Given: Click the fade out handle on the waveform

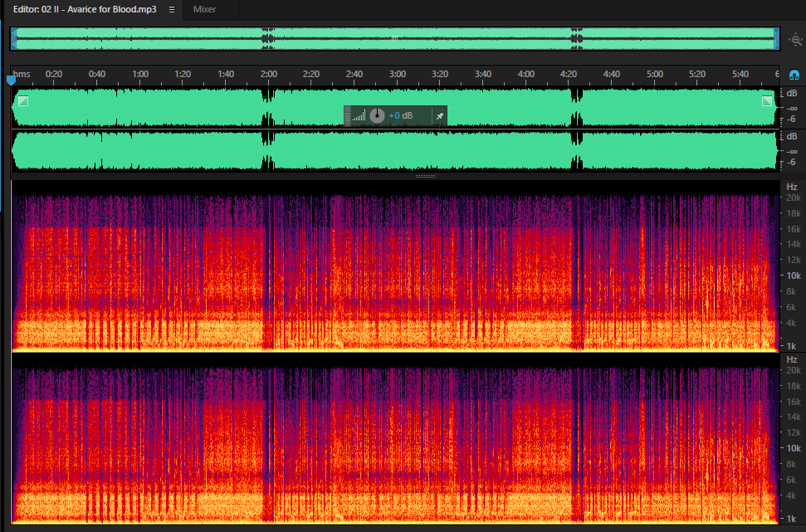Looking at the screenshot, I should pyautogui.click(x=767, y=100).
